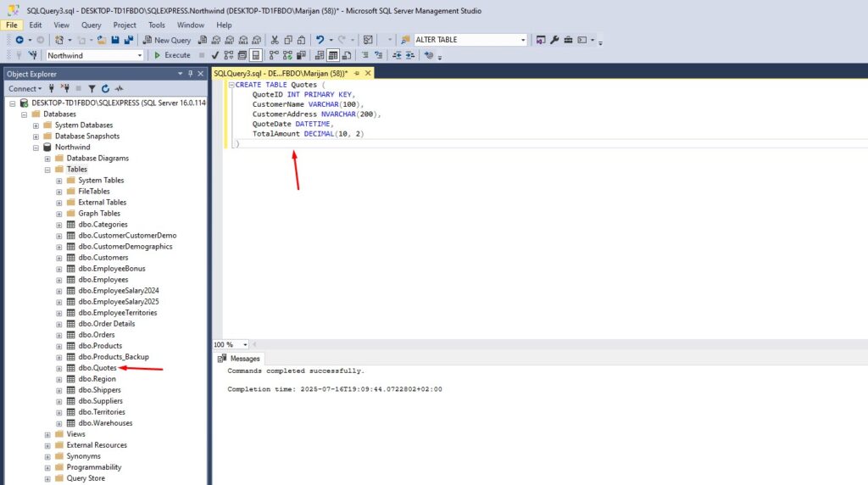868x485 pixels.
Task: Uncomment the selected lines icon
Action: [x=378, y=55]
